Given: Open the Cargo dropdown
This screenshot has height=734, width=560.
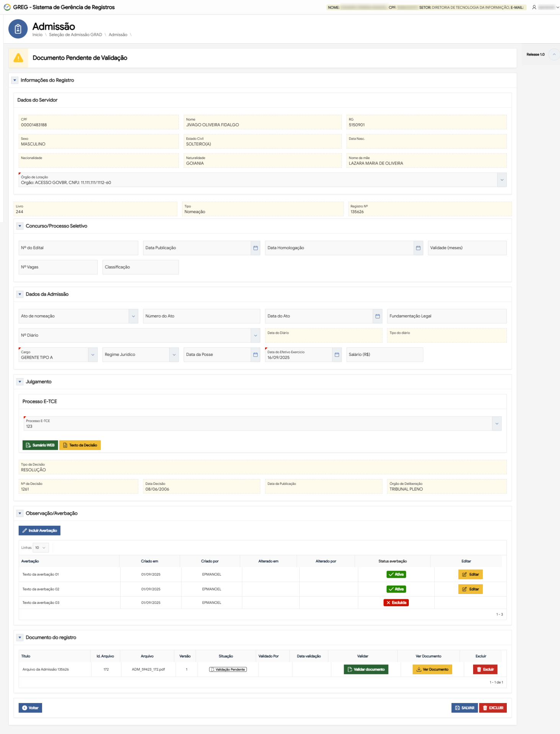Looking at the screenshot, I should point(93,355).
